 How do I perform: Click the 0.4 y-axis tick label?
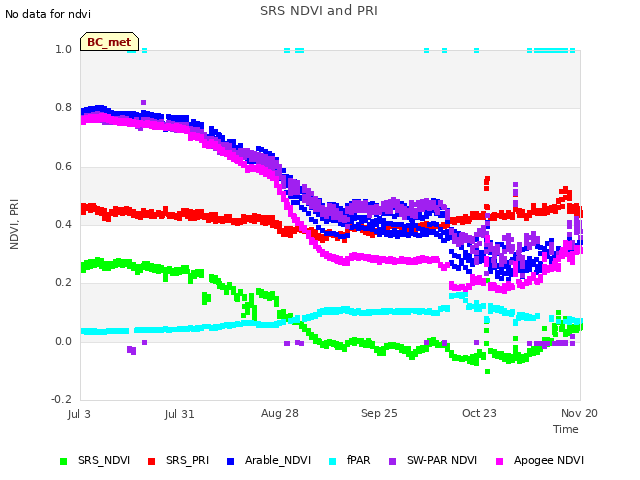point(64,224)
